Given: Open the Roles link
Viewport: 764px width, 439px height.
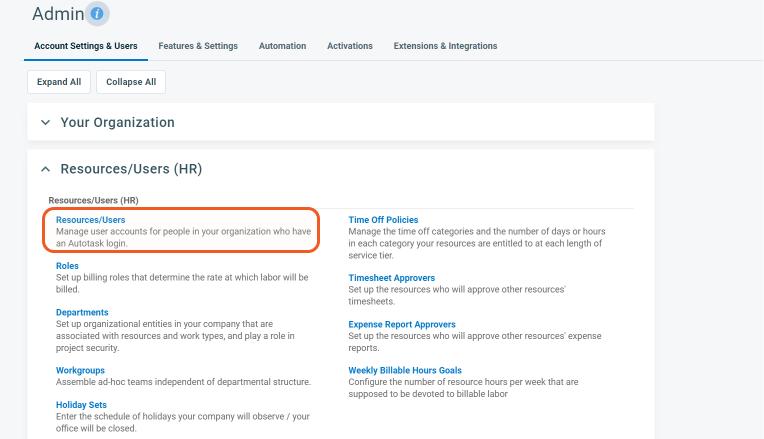Looking at the screenshot, I should pyautogui.click(x=67, y=266).
